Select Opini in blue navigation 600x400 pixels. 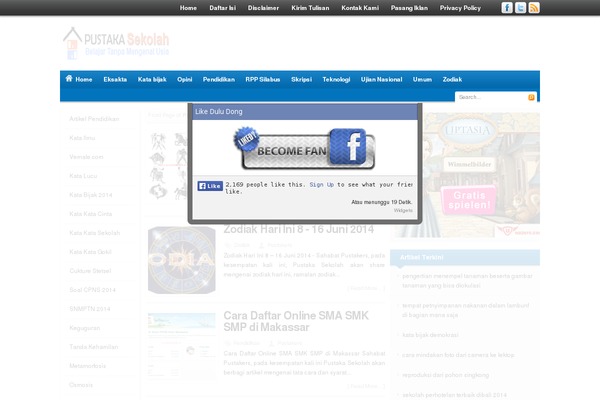click(x=184, y=79)
